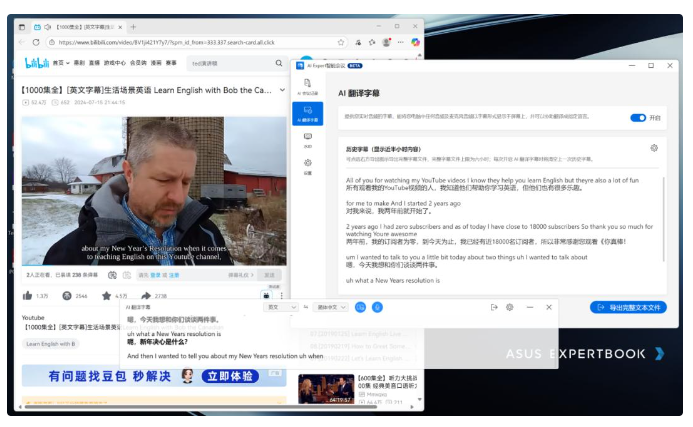This screenshot has width=693, height=427.
Task: Toggle danmaku display icon below video
Action: click(x=112, y=275)
